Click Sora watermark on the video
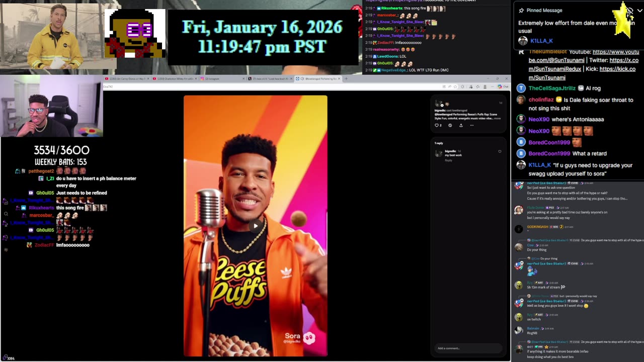The width and height of the screenshot is (644, 362). pyautogui.click(x=300, y=337)
